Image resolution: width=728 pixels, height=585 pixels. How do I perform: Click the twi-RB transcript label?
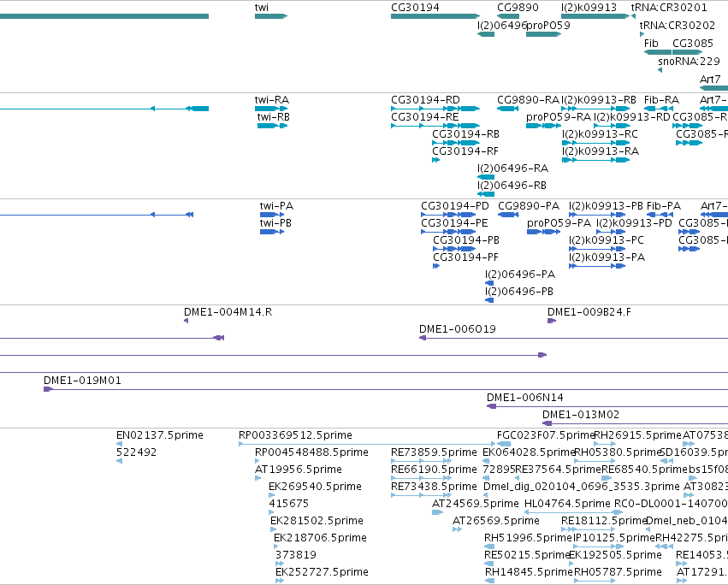pos(274,117)
